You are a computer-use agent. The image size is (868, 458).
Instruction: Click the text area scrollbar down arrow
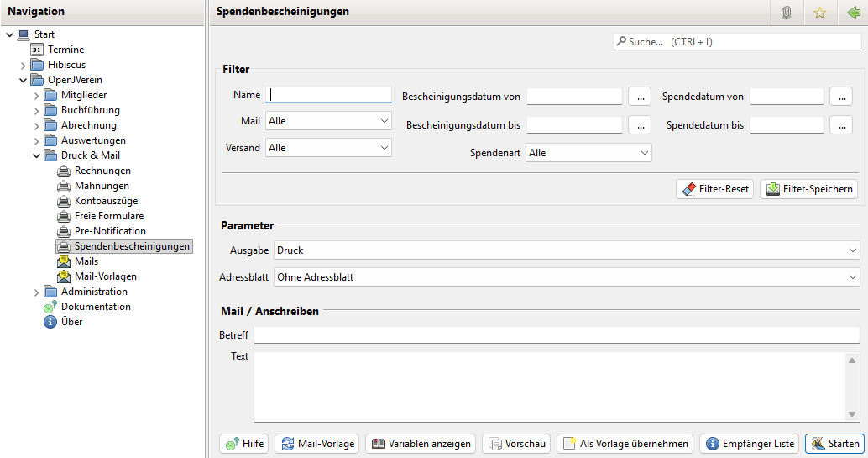[851, 413]
